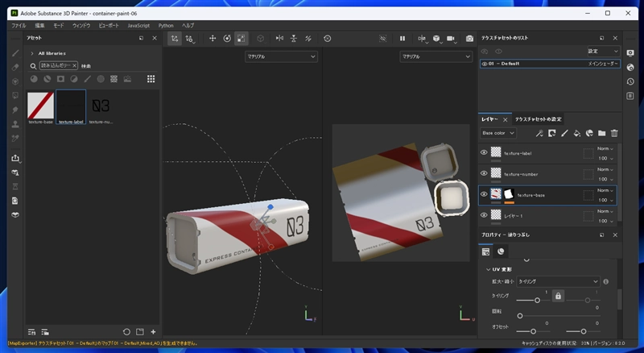Click the tiling slider handle
Screen dimensions: 644x353
click(538, 301)
